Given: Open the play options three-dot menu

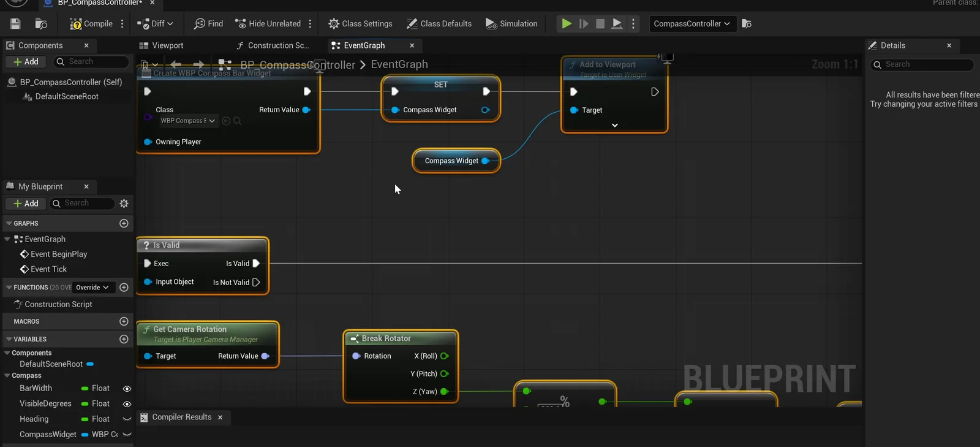Looking at the screenshot, I should coord(633,24).
